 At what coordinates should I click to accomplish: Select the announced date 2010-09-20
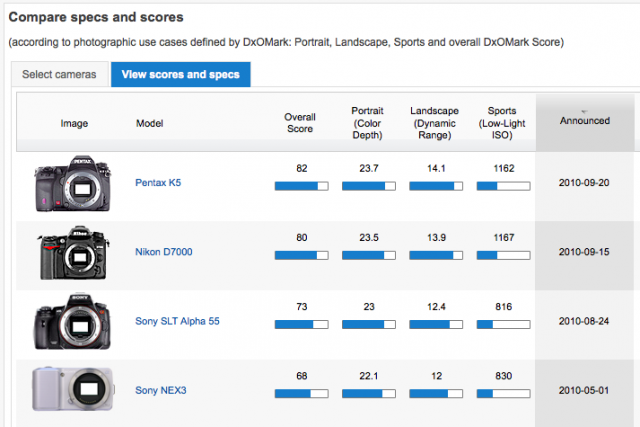[584, 182]
